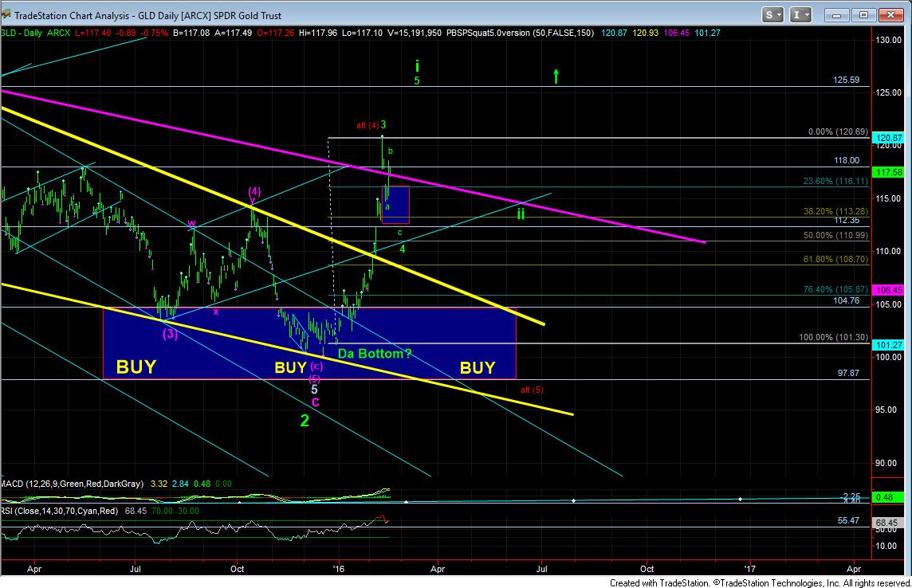912x588 pixels.
Task: Click the 104.76 horizontal line label
Action: [x=847, y=300]
